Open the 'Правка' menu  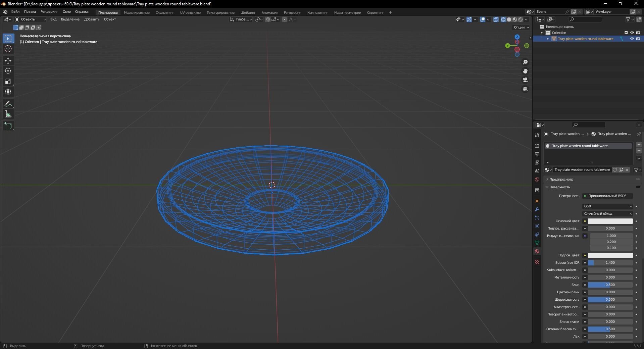pyautogui.click(x=30, y=12)
